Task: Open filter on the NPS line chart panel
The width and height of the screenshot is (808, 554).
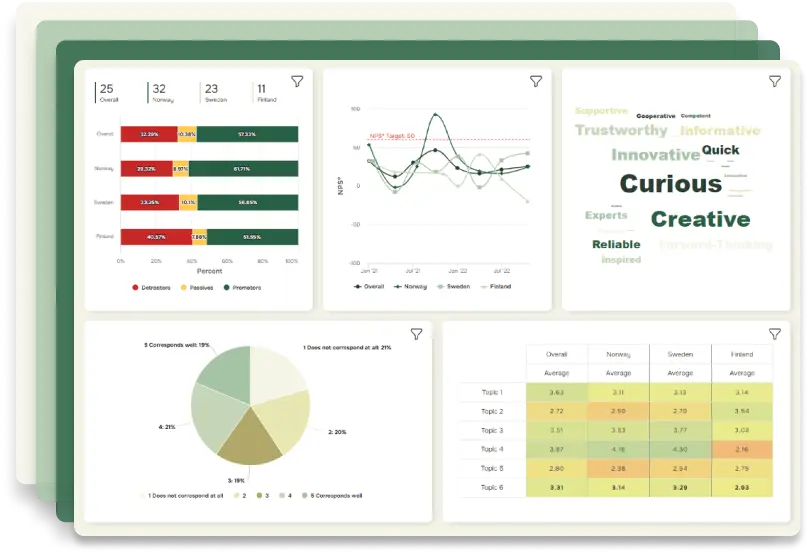Action: (536, 81)
